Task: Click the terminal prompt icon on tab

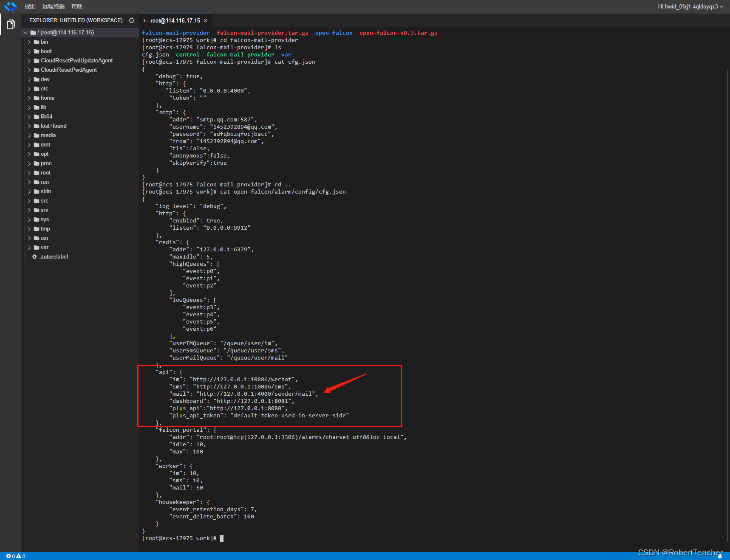Action: (146, 21)
